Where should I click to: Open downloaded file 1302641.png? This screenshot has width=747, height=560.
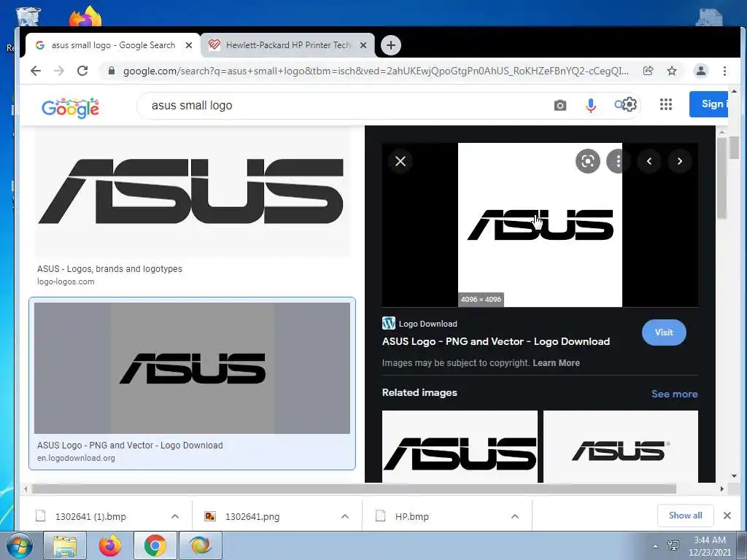click(252, 516)
